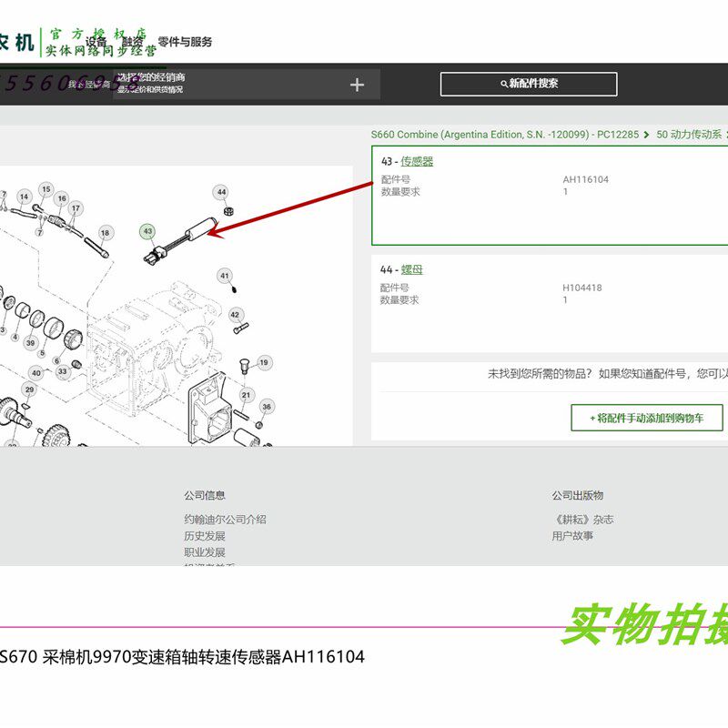Click the 《耕耘》杂志 footer link

582,520
